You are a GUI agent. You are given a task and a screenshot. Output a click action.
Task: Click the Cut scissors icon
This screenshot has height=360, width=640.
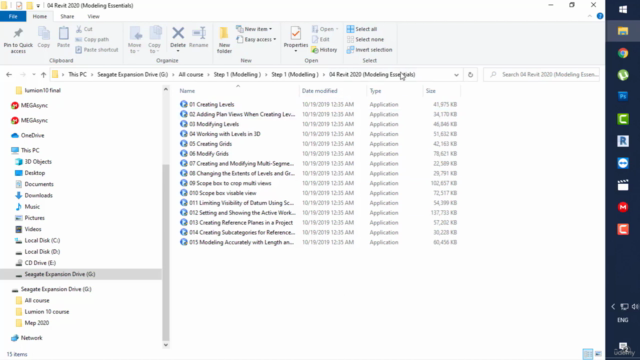(79, 29)
